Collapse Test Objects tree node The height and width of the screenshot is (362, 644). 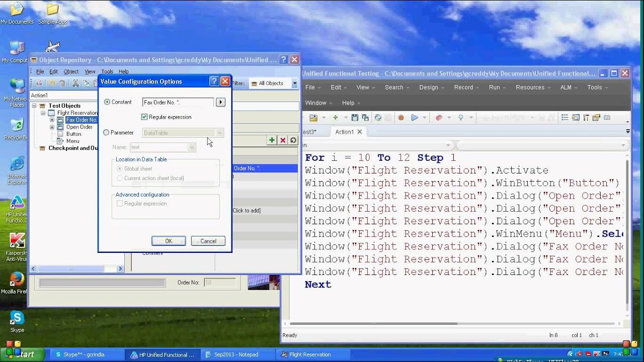tap(35, 106)
